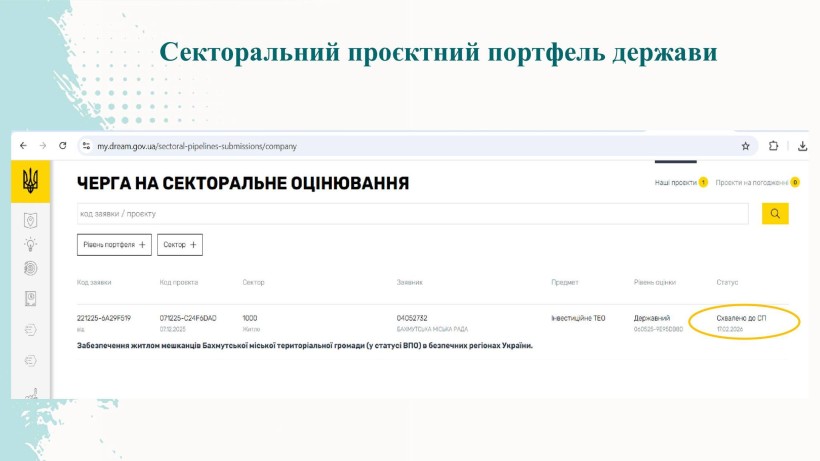Focus the 'код заявки / проєкту' search field
Image resolution: width=820 pixels, height=461 pixels.
[x=413, y=214]
